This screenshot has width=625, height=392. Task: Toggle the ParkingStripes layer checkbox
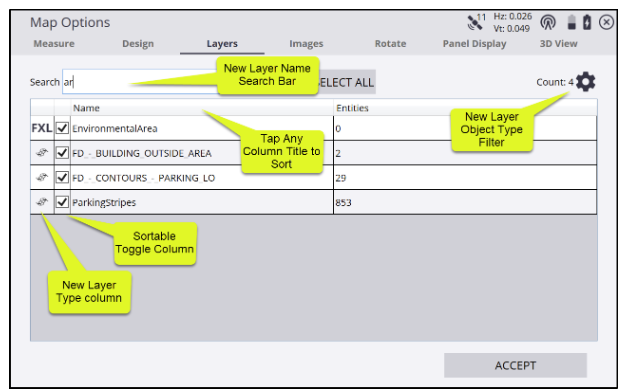coord(62,202)
